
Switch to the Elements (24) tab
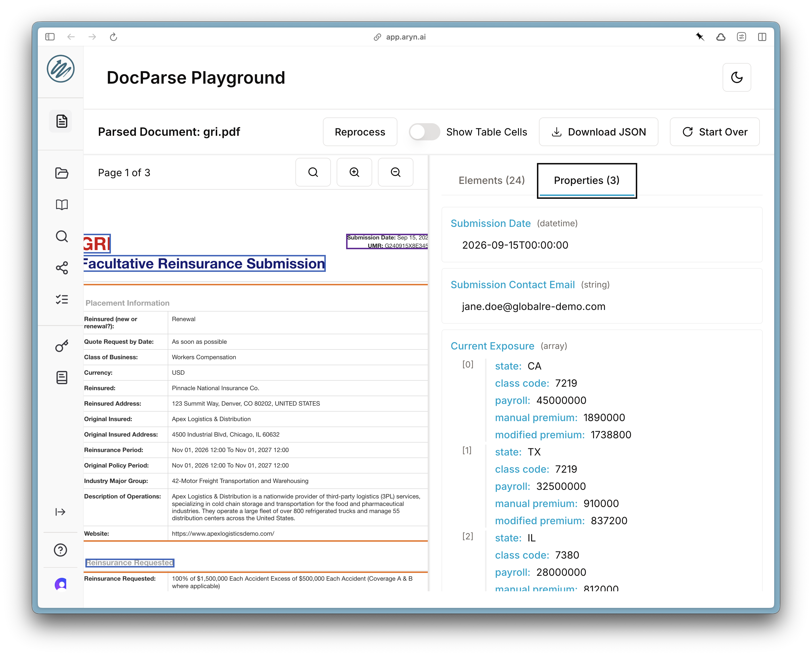pos(491,181)
